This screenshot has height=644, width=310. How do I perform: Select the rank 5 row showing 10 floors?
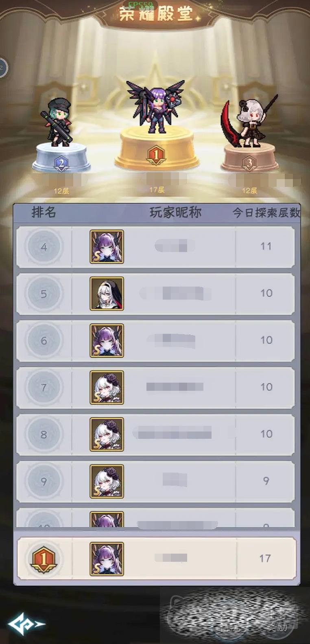pos(155,294)
